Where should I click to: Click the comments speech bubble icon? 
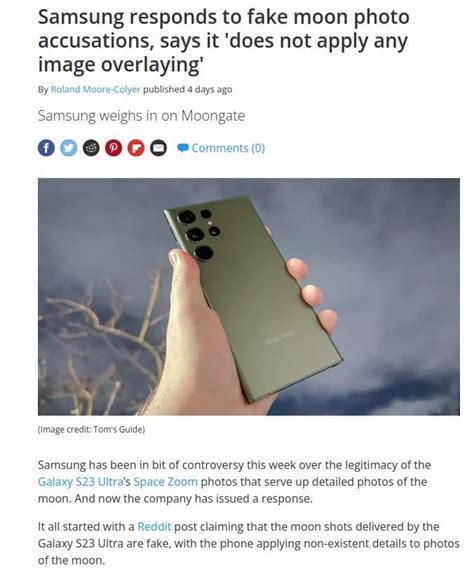(x=183, y=148)
